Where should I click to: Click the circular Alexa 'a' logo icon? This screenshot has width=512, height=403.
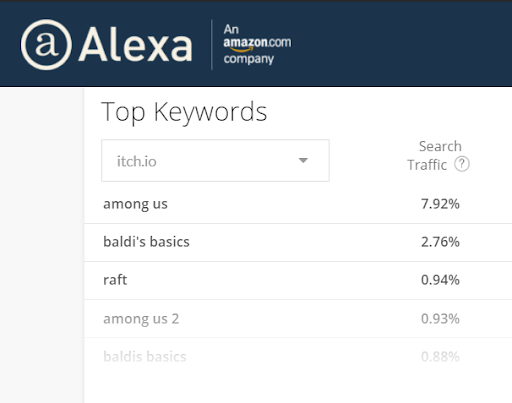click(46, 44)
